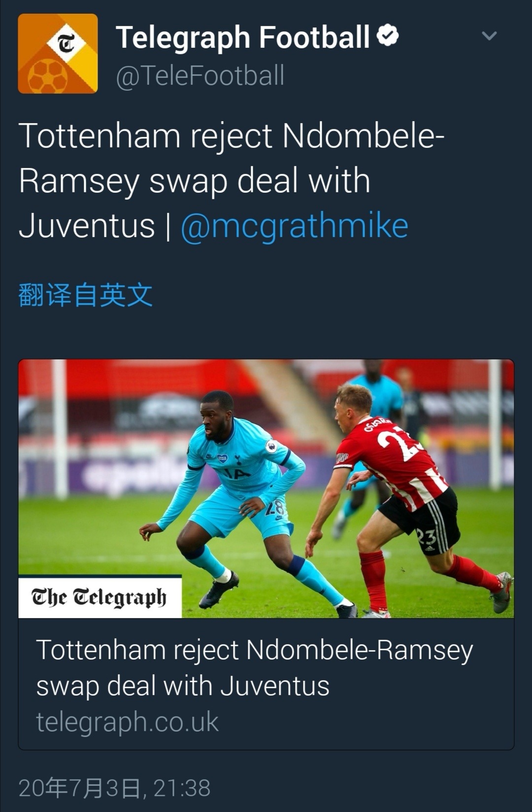Click the verified badge next to Telegraph Football
This screenshot has height=812, width=532.
coord(388,35)
